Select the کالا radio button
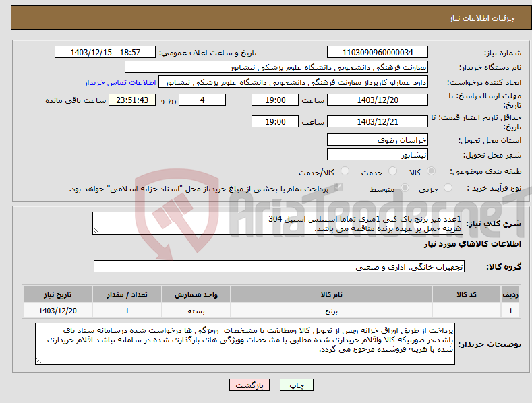The height and width of the screenshot is (403, 532). coord(431,171)
